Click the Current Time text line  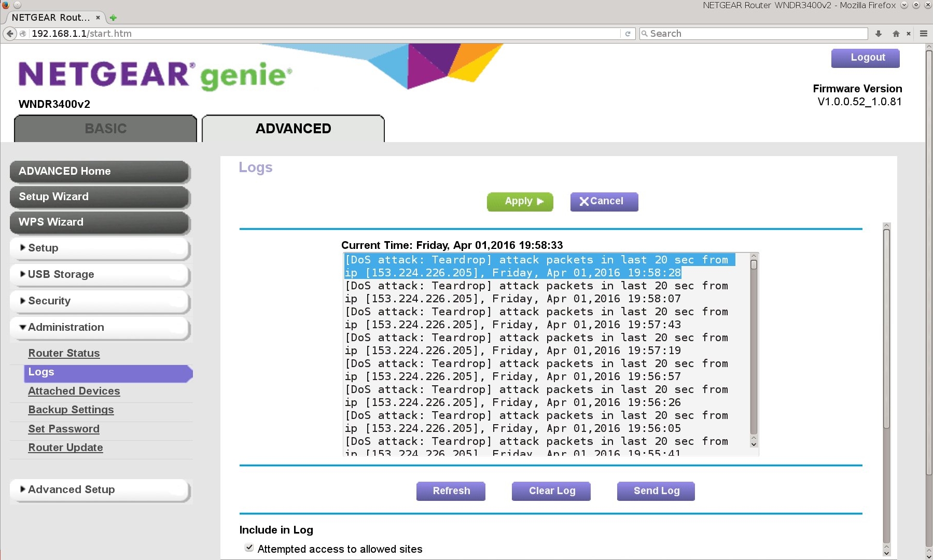pos(452,245)
